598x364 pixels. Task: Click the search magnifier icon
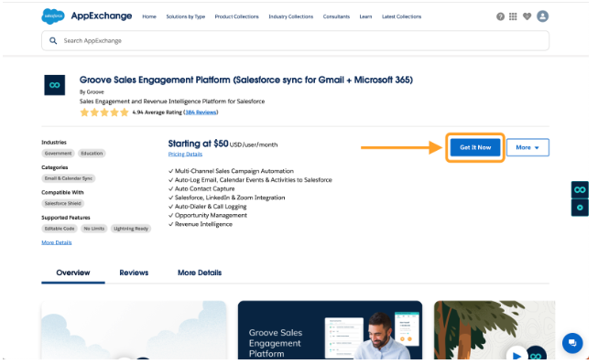(x=53, y=41)
